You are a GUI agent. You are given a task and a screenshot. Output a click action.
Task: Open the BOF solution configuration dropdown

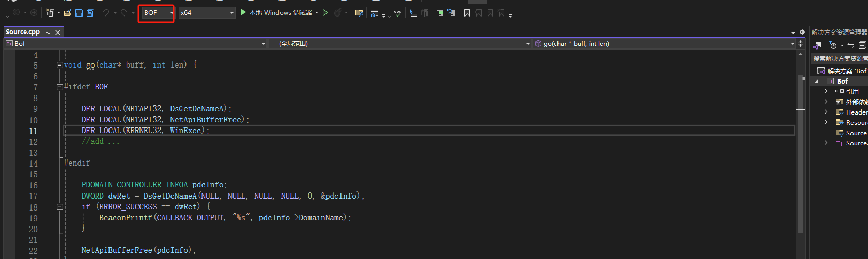tap(158, 13)
